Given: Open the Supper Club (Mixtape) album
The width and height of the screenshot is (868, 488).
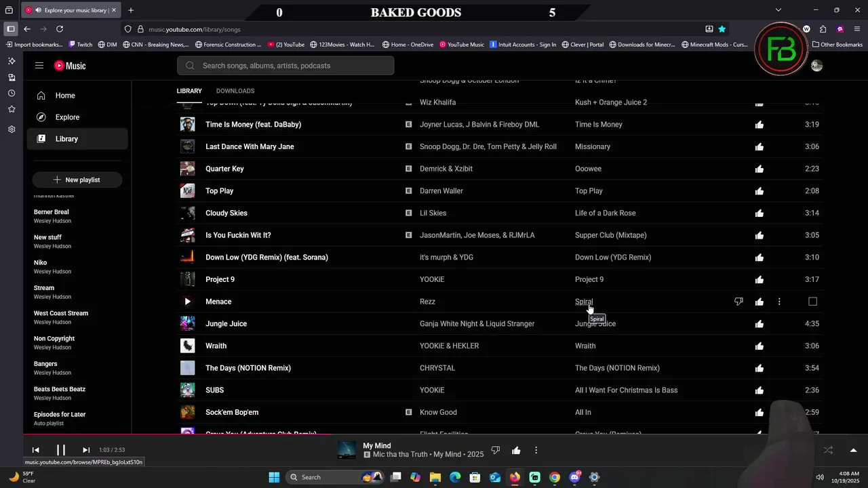Looking at the screenshot, I should pos(610,235).
